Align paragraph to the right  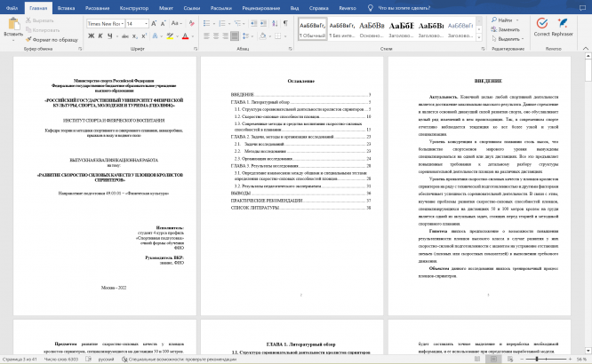coord(226,36)
